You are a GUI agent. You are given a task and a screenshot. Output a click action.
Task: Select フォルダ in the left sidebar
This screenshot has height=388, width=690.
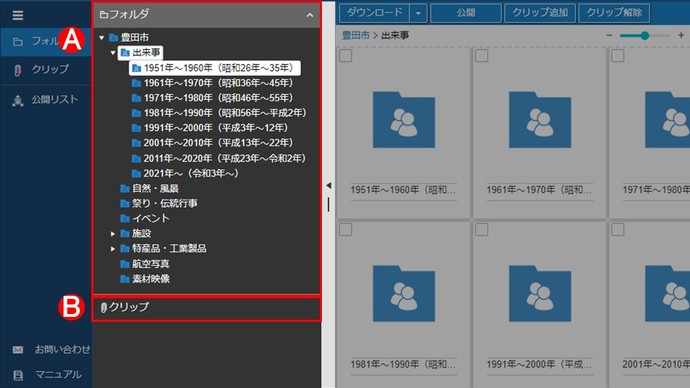[x=45, y=41]
